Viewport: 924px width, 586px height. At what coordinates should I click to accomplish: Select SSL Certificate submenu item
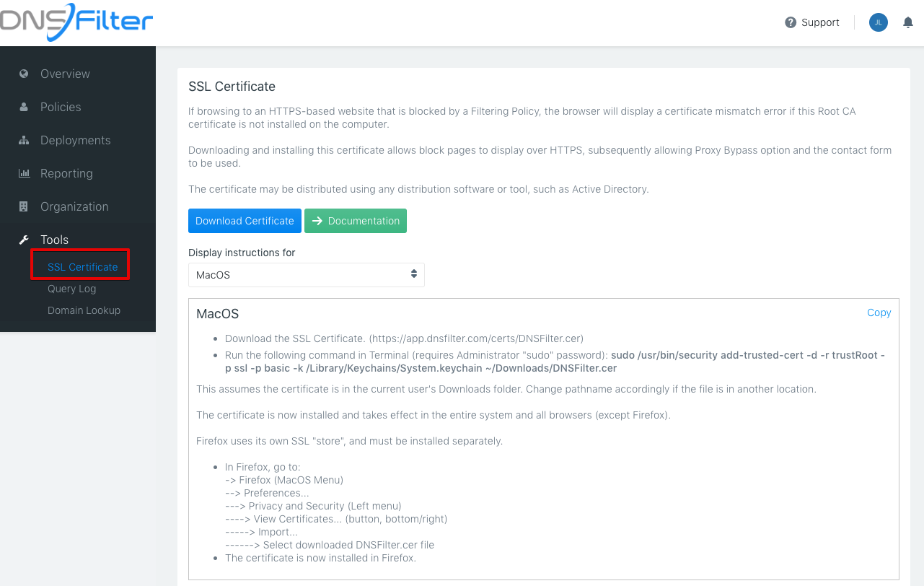pyautogui.click(x=82, y=267)
